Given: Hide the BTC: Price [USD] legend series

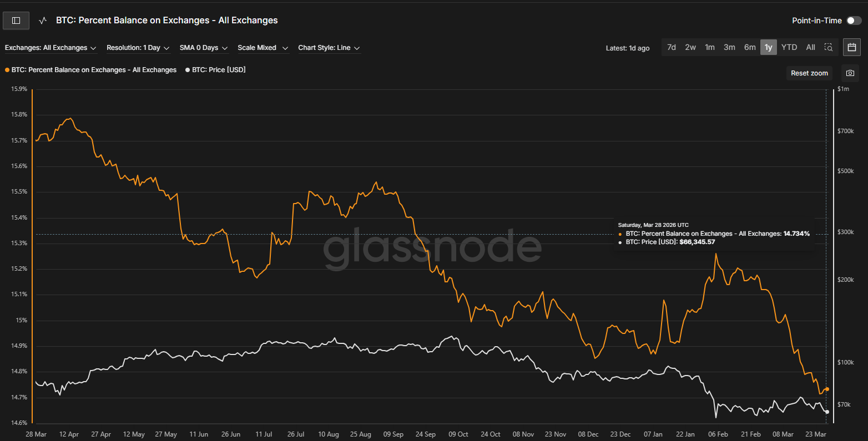Looking at the screenshot, I should point(218,70).
